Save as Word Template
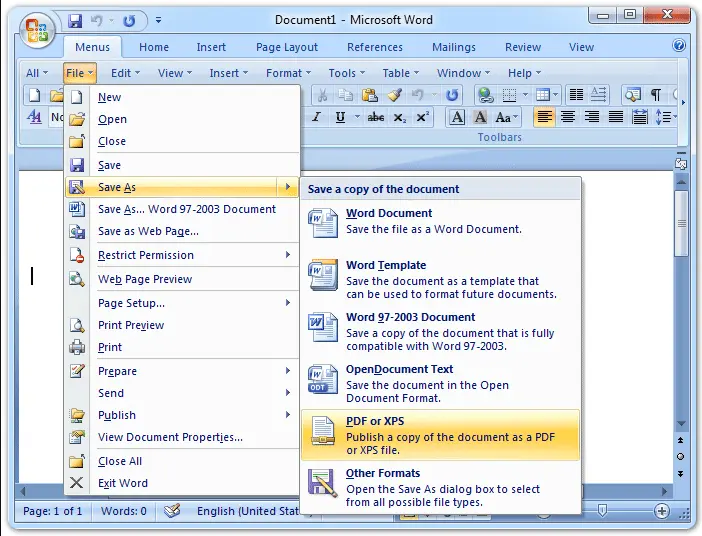Viewport: 702px width, 536px height. click(x=441, y=279)
